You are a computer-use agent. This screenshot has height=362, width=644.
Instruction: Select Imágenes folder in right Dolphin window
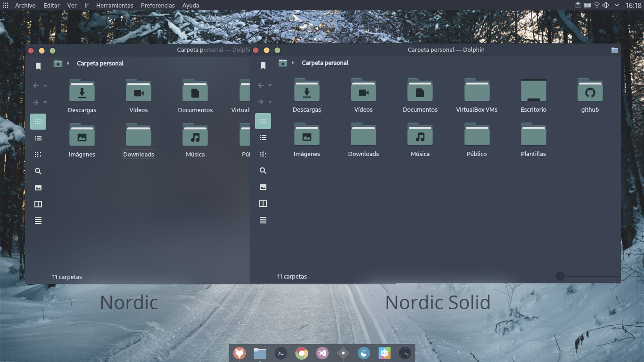tap(306, 140)
